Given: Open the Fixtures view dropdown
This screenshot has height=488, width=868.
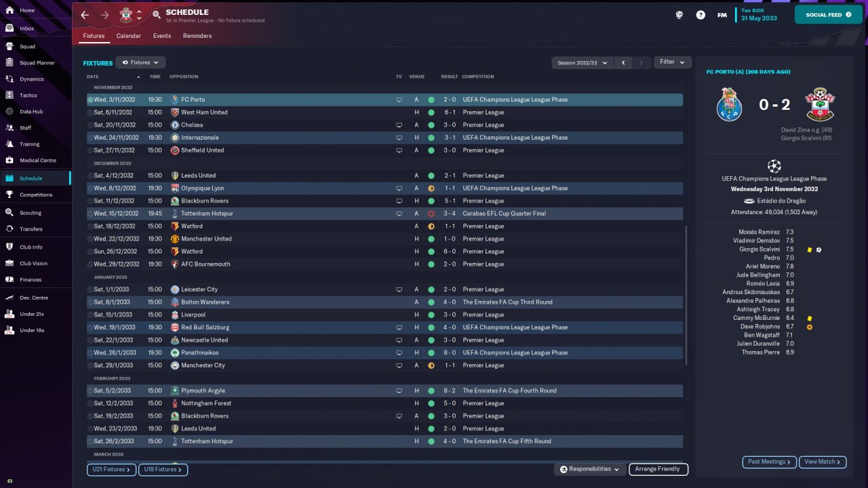Looking at the screenshot, I should point(140,62).
